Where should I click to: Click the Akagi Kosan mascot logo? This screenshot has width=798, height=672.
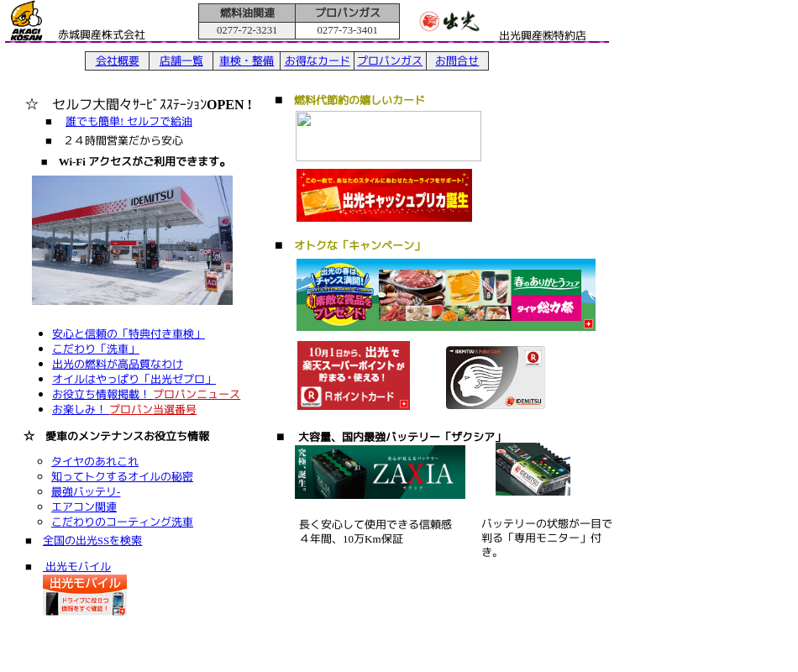click(x=26, y=21)
